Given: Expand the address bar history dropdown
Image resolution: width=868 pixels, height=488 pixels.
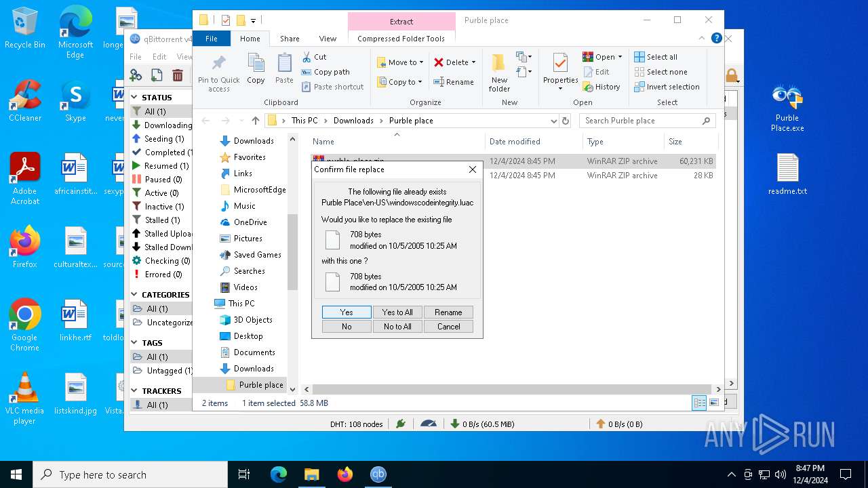Looking at the screenshot, I should coord(554,121).
